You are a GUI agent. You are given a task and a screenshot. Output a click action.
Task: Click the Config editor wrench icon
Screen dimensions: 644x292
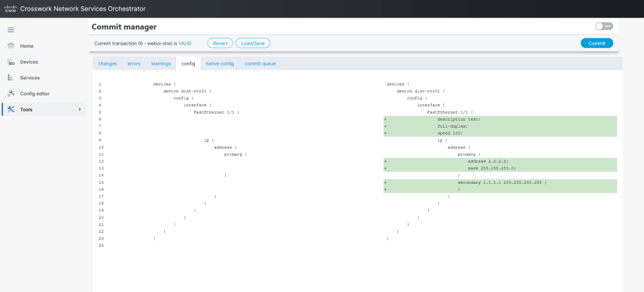click(11, 94)
